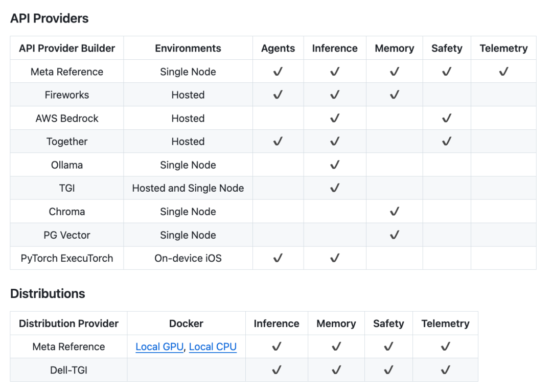Click the "Environments" column header
Image resolution: width=552 pixels, height=392 pixels.
coord(188,48)
